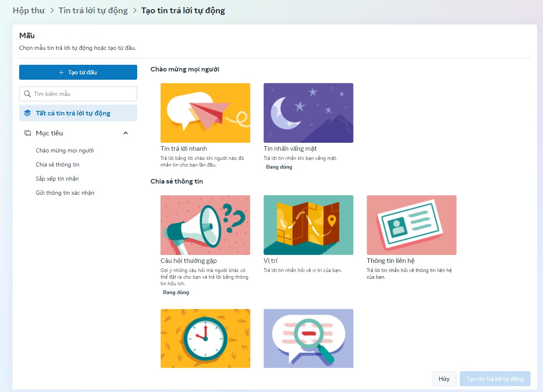
Task: Collapse the Mục tiêu section chevron
Action: (126, 133)
